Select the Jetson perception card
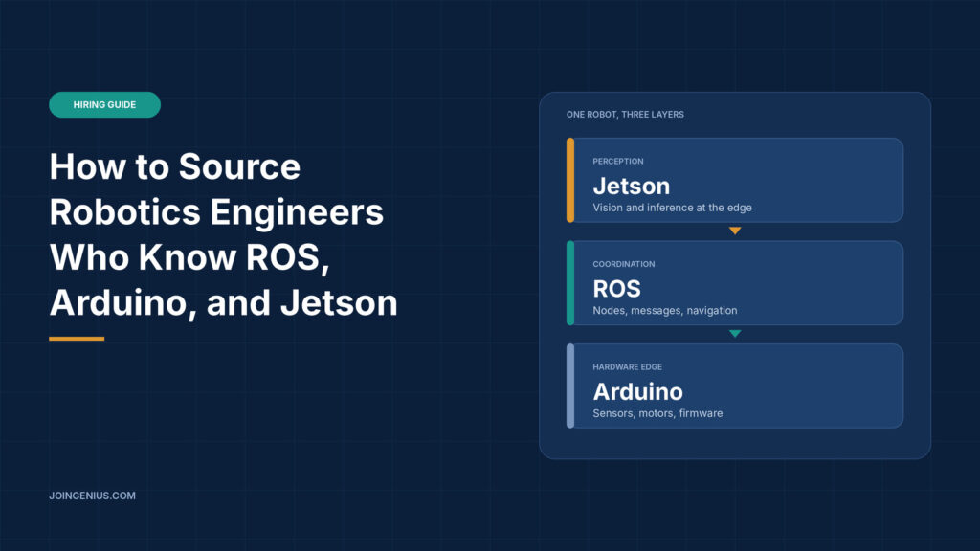980x551 pixels. (735, 180)
